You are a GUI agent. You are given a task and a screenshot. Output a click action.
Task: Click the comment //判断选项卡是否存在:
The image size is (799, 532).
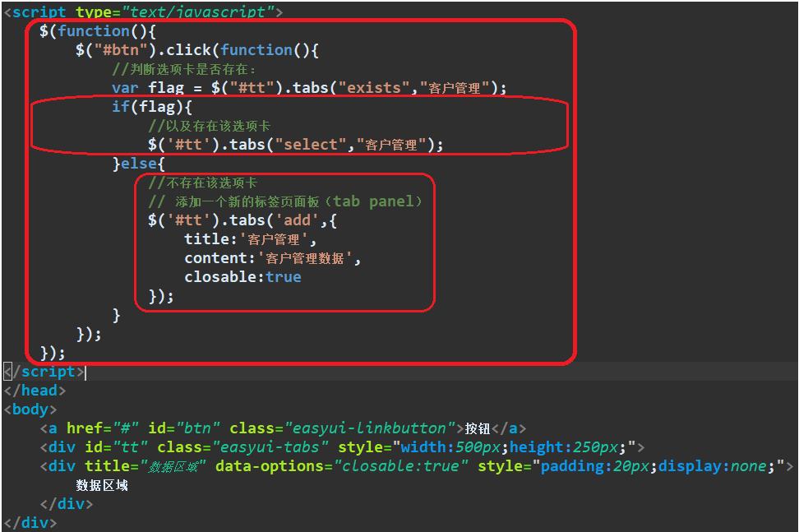[x=183, y=69]
